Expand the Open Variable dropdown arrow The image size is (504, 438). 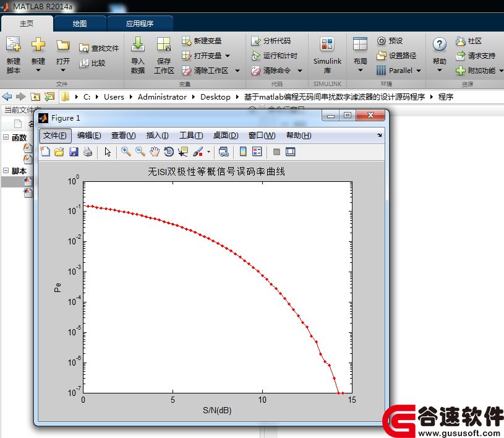228,56
